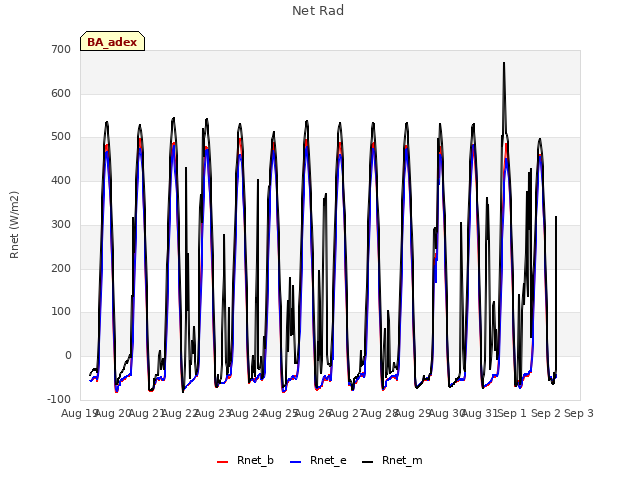Click the Sep 1 x-axis label
Screen dimensions: 640x480
[x=512, y=413]
